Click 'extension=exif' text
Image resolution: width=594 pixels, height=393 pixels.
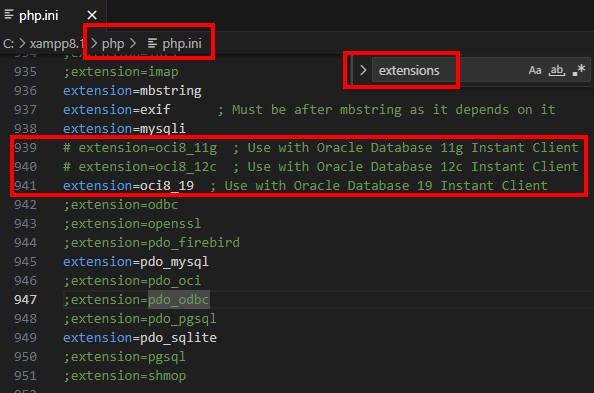(117, 110)
